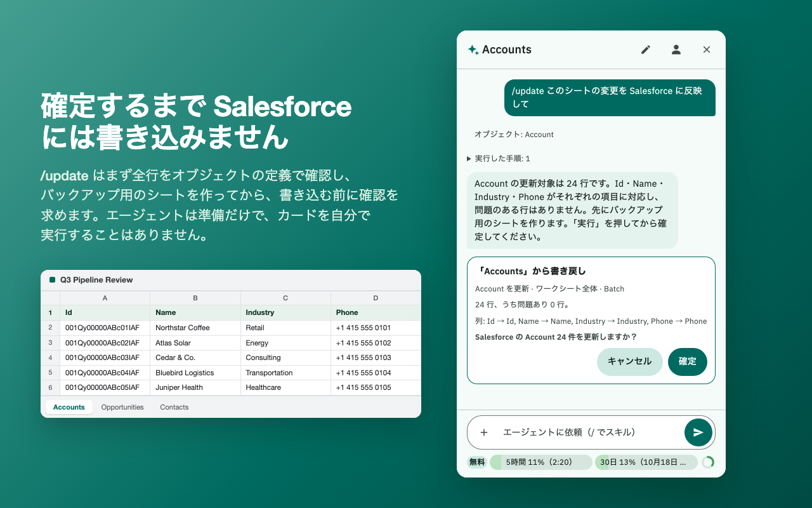Click cell Atlas Solar

tap(195, 343)
